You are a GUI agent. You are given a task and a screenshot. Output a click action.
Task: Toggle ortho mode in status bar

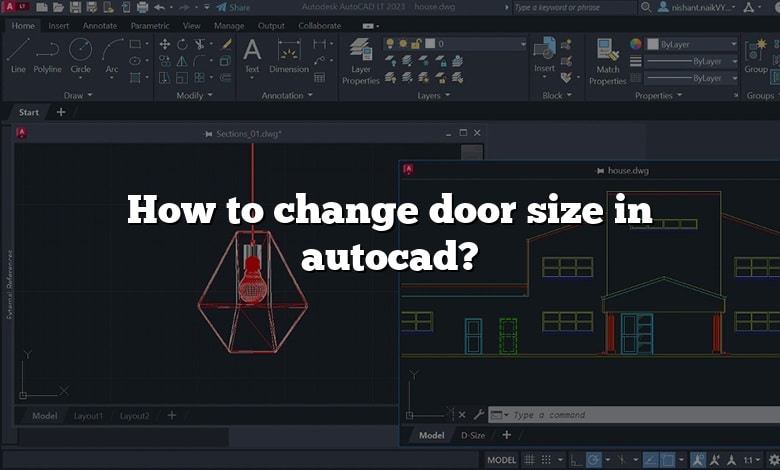pyautogui.click(x=576, y=460)
